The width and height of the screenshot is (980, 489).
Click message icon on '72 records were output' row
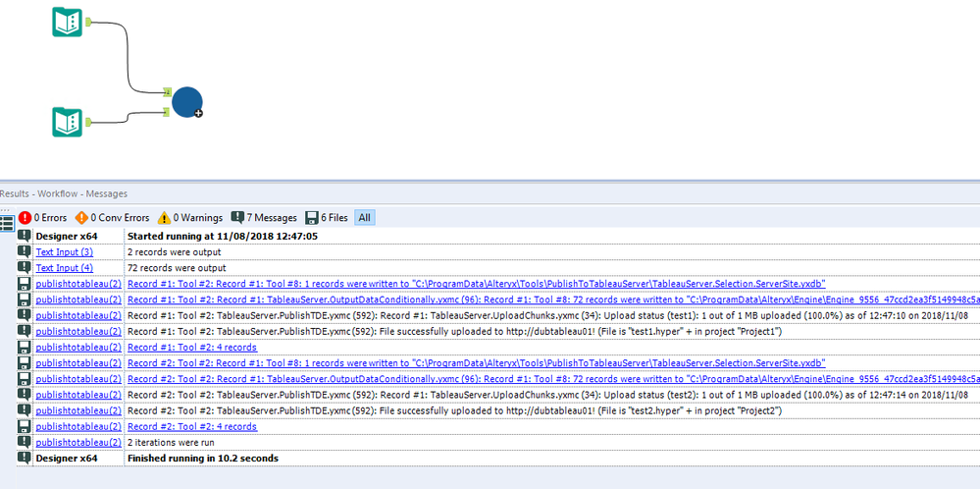tap(25, 268)
